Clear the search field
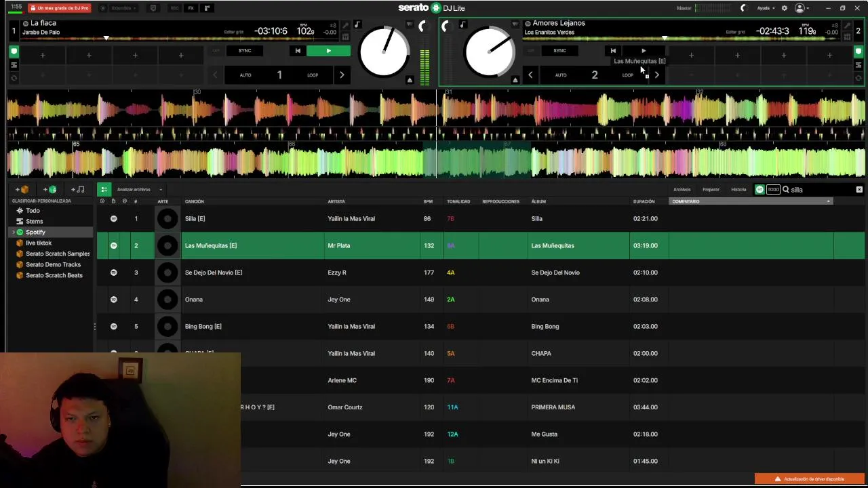The height and width of the screenshot is (488, 868). click(x=859, y=190)
